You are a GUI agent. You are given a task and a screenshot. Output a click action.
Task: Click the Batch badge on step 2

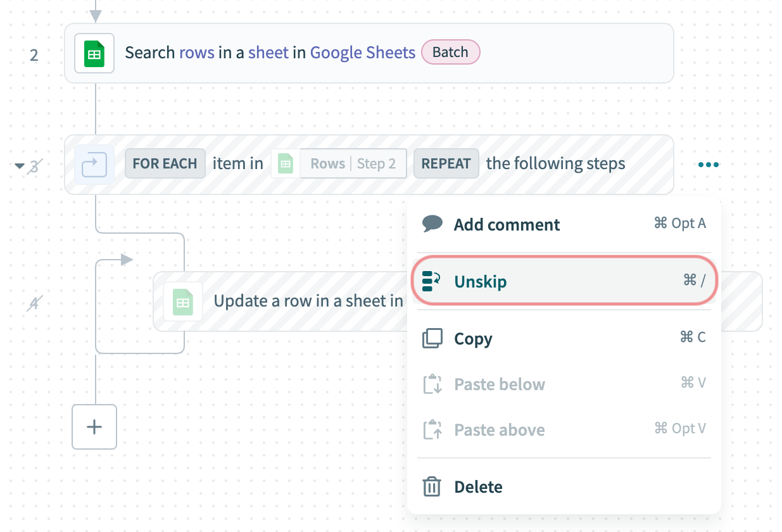[450, 53]
